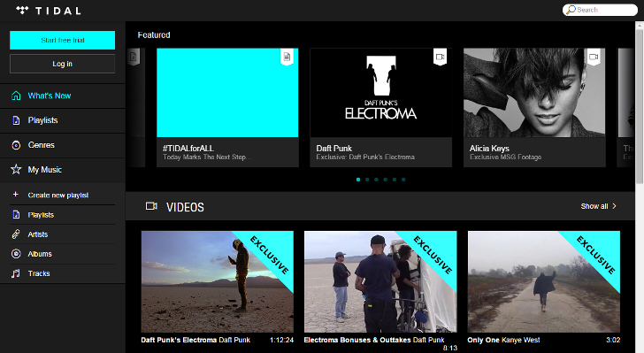Screen dimensions: 644x353
Task: Click the video camera icon beside VIDEOS
Action: tap(151, 206)
